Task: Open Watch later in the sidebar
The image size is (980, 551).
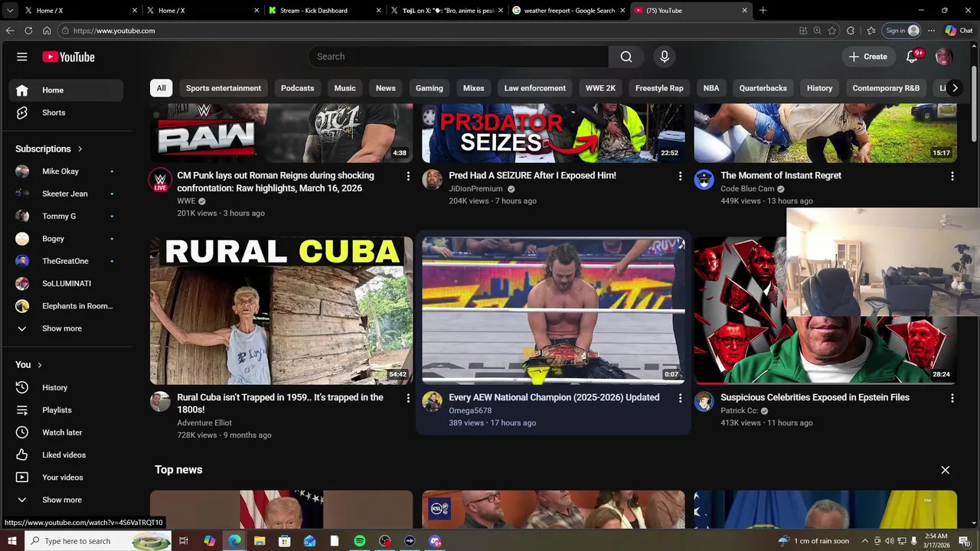Action: pyautogui.click(x=66, y=432)
